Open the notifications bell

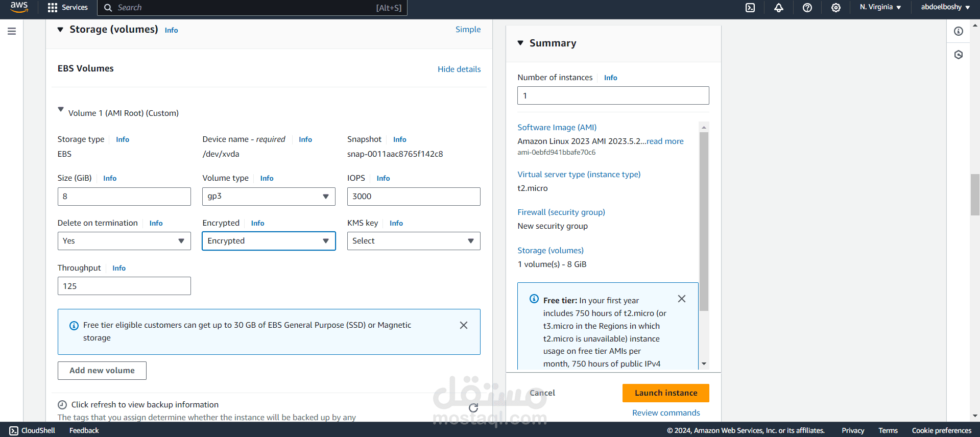pos(778,8)
